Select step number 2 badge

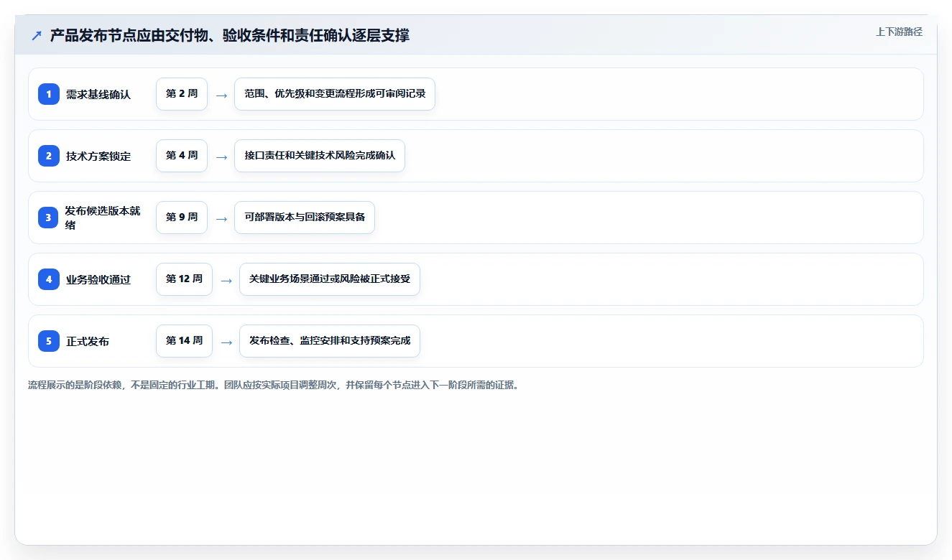point(49,156)
